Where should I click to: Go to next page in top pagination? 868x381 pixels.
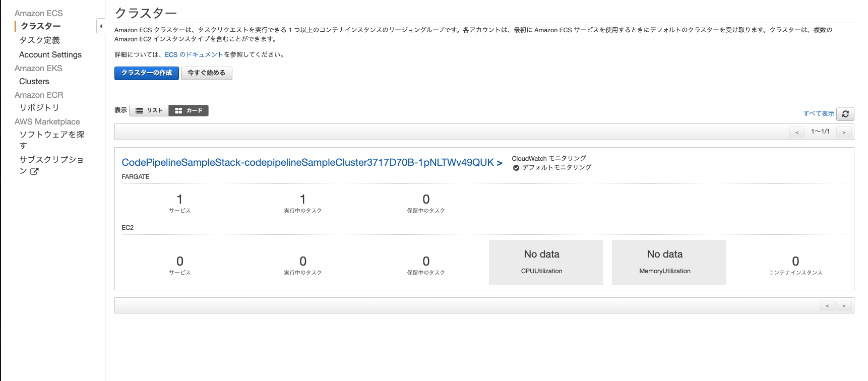click(x=844, y=132)
